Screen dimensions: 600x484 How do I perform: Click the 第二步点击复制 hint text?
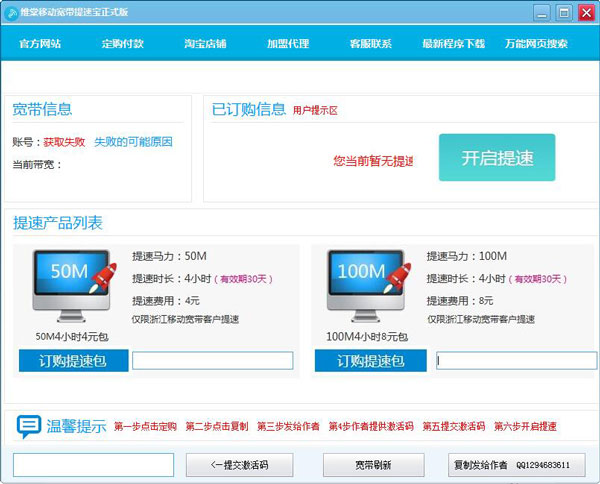pyautogui.click(x=217, y=426)
